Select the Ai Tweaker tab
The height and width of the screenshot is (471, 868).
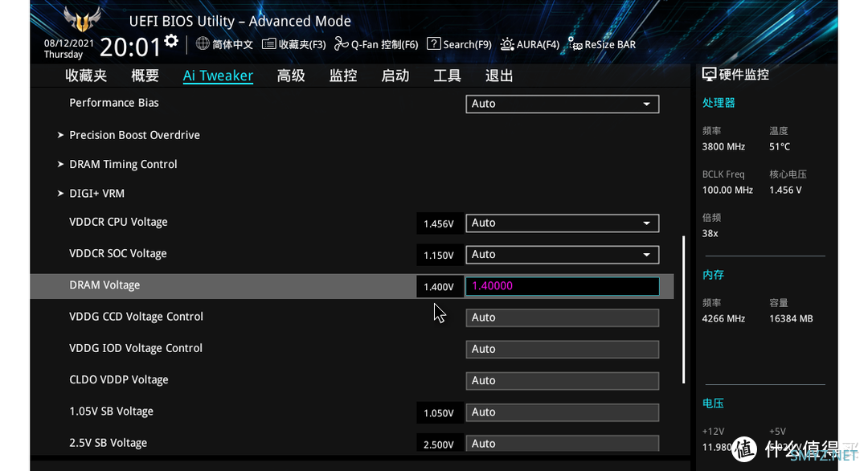tap(218, 76)
